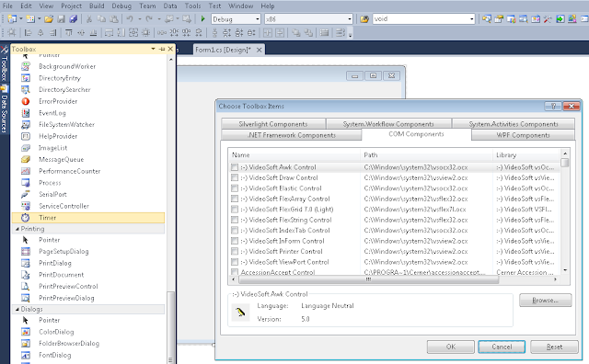Select PrintDialog in the Toolbox

88,263
